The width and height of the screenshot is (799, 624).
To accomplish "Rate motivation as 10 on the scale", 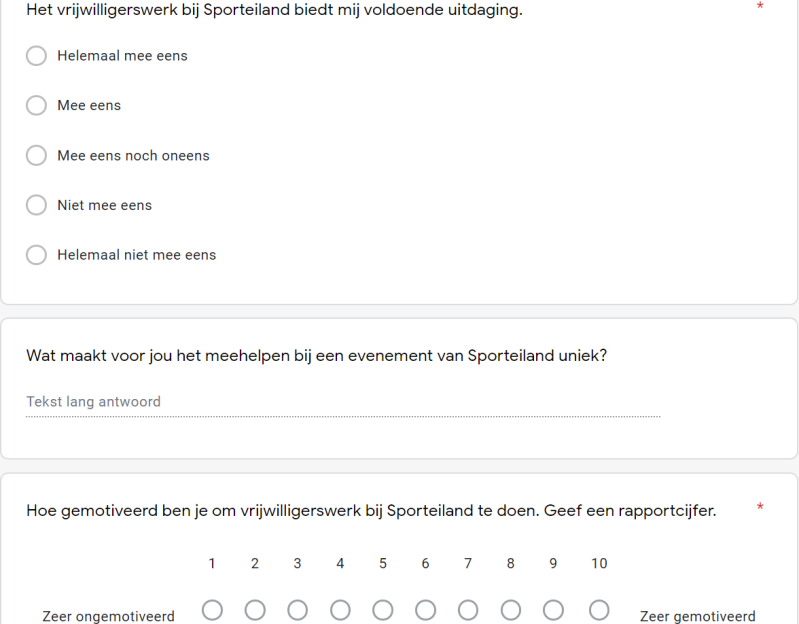I will point(599,610).
